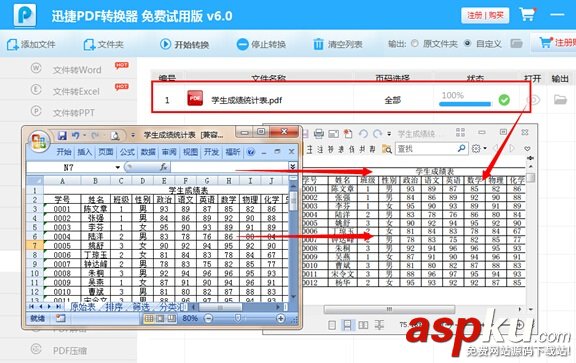Open the Excel 审阅 ribbon tab
The width and height of the screenshot is (576, 363).
[x=169, y=152]
